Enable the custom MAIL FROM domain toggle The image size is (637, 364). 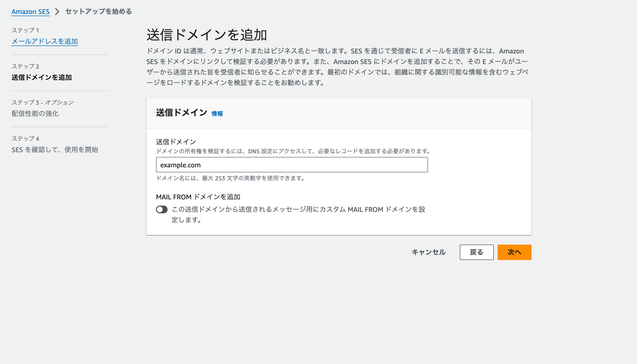162,209
